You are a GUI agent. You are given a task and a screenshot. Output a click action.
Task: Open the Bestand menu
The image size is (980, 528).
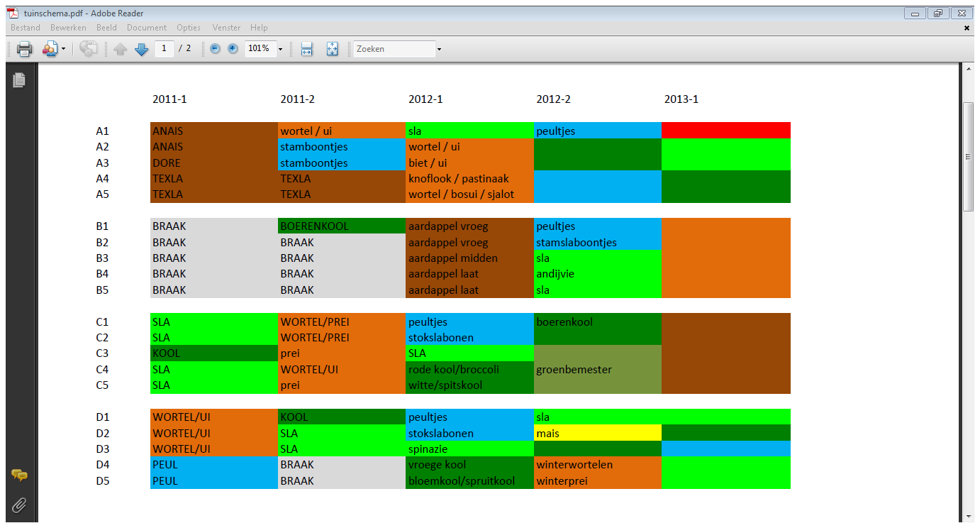pos(26,28)
